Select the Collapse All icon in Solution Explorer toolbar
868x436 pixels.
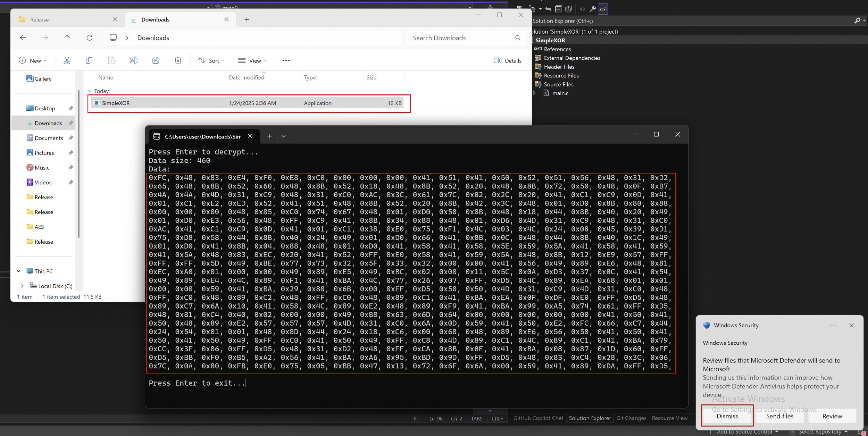(x=558, y=9)
